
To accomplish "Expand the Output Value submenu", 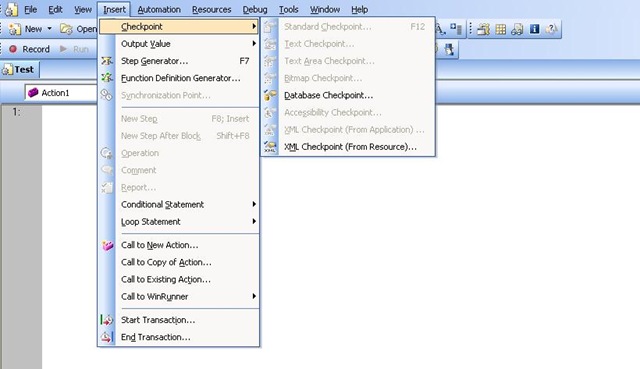I will point(179,43).
